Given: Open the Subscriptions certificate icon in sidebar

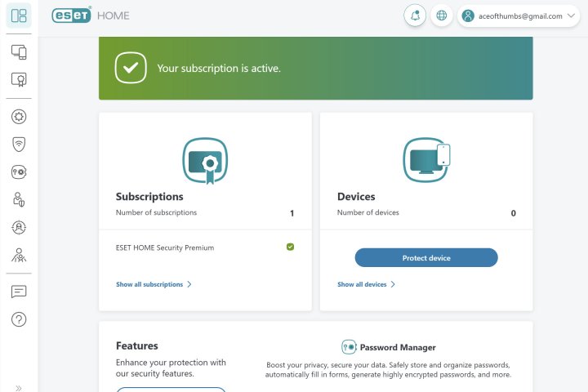Looking at the screenshot, I should tap(19, 80).
